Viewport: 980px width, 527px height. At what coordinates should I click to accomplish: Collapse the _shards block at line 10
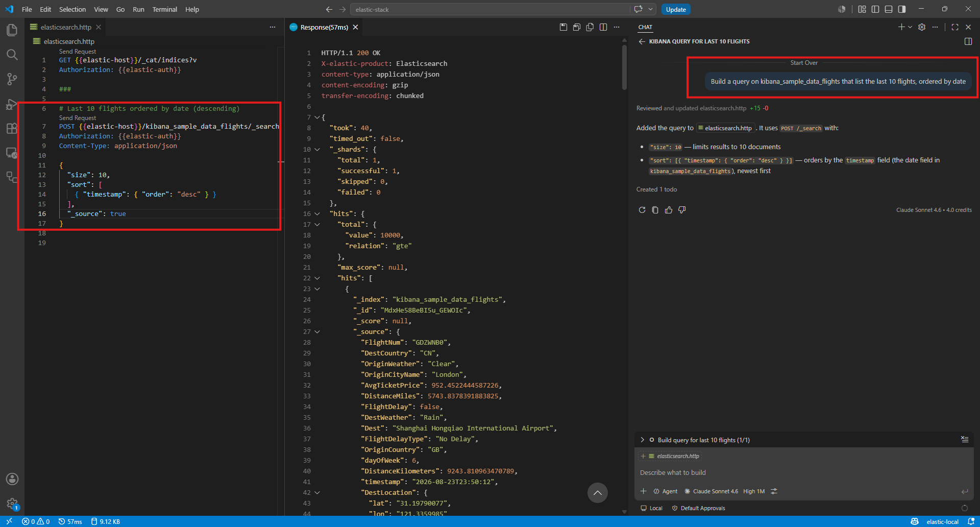(317, 150)
